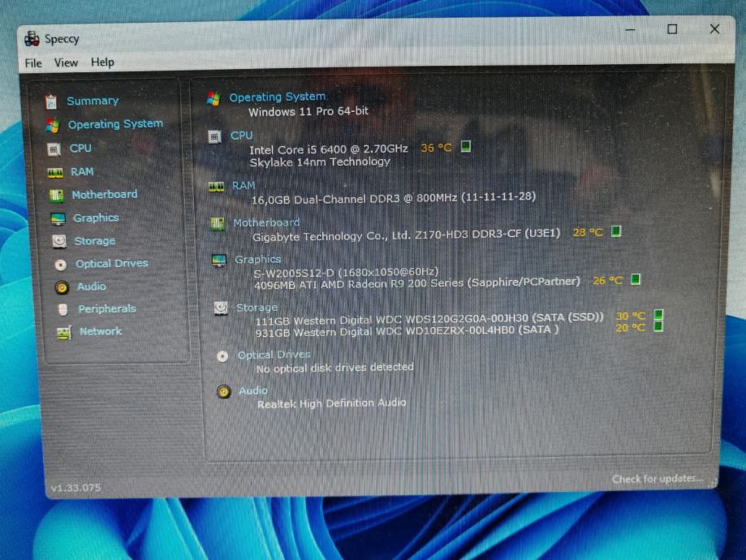Click the WDC WDS120G2G0A SSD line
The height and width of the screenshot is (560, 746).
pyautogui.click(x=429, y=319)
